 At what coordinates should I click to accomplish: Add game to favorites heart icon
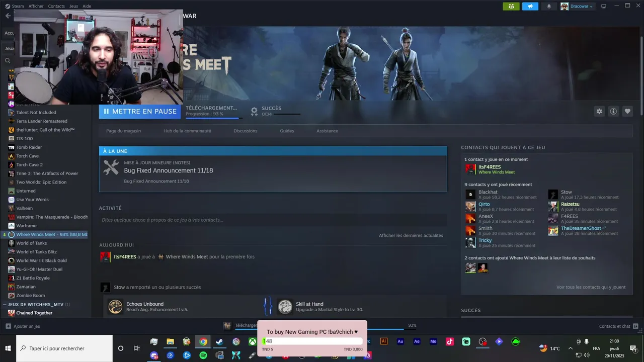click(627, 112)
